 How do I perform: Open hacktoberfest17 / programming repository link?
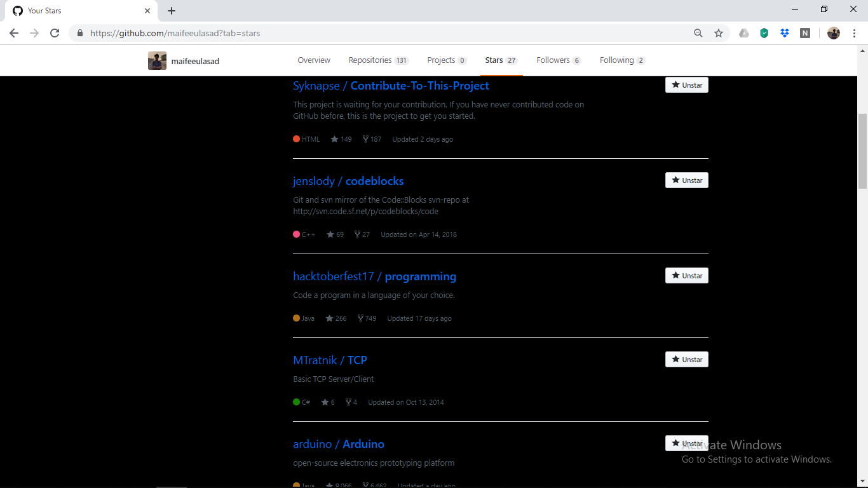point(374,276)
